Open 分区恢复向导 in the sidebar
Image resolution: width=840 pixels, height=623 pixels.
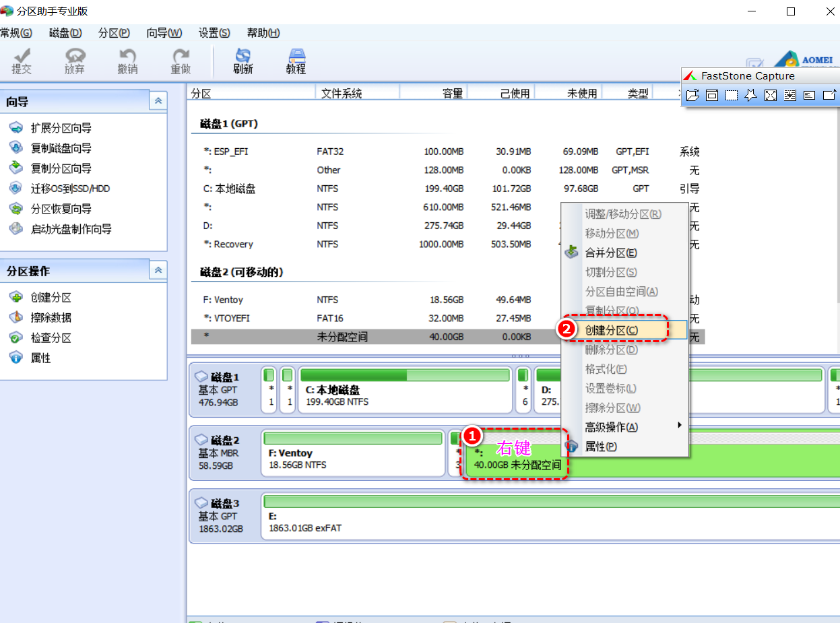coord(51,209)
